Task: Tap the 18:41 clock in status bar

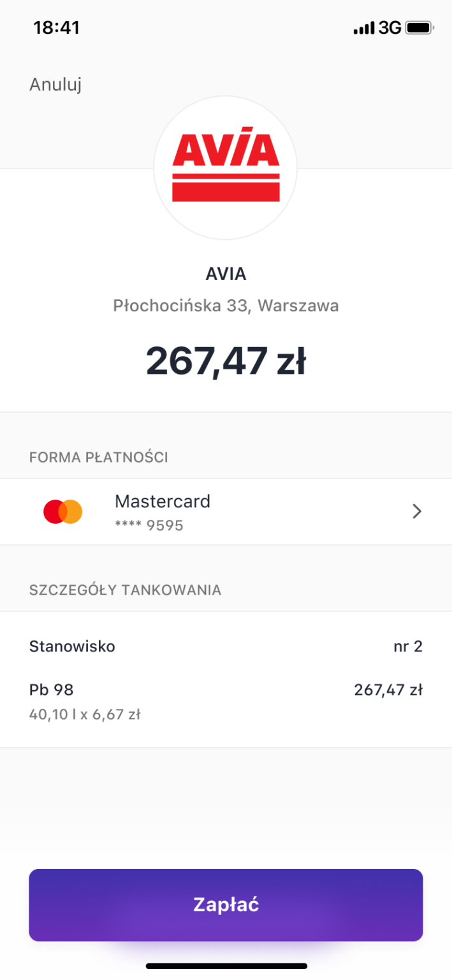Action: pos(56,28)
